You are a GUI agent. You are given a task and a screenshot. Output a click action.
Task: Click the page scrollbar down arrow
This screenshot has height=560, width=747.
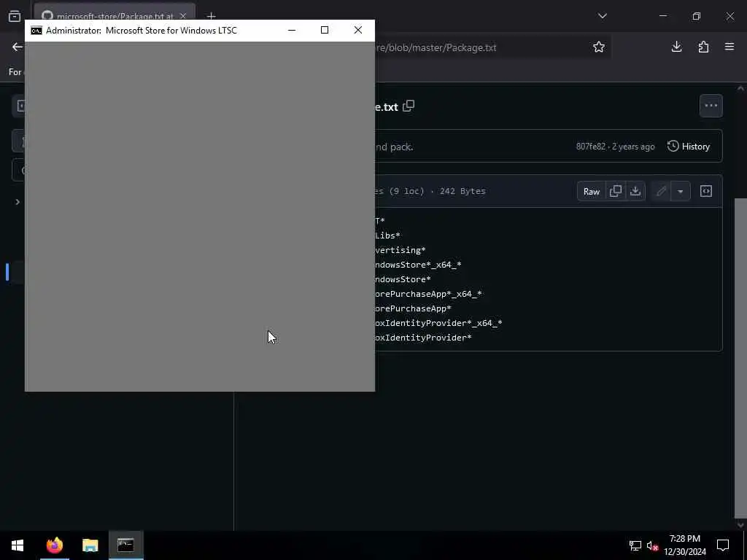tap(740, 525)
